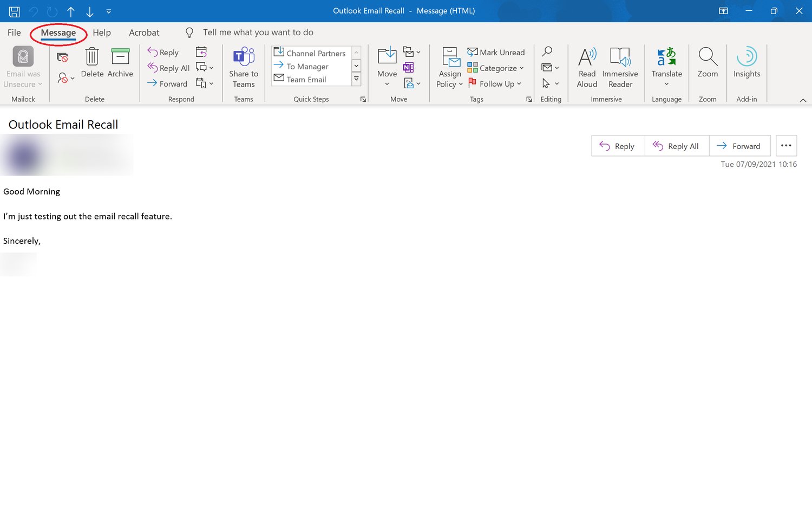The height and width of the screenshot is (513, 812).
Task: Expand the Follow Up flag options
Action: [495, 83]
